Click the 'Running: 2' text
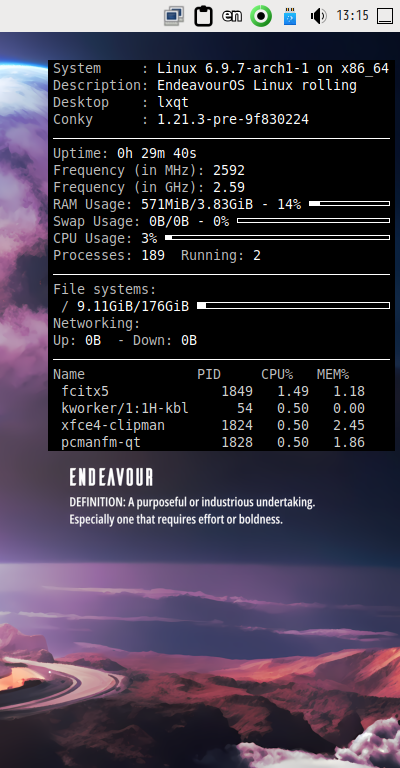Screen dimensions: 400x768 [221, 255]
